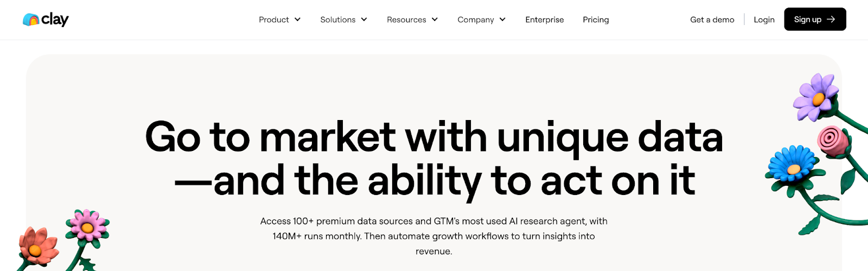Expand the Product dropdown chevron
868x271 pixels.
[x=297, y=20]
